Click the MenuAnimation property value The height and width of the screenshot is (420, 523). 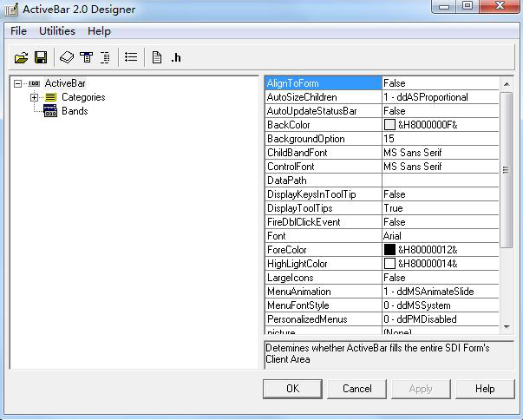[x=440, y=292]
